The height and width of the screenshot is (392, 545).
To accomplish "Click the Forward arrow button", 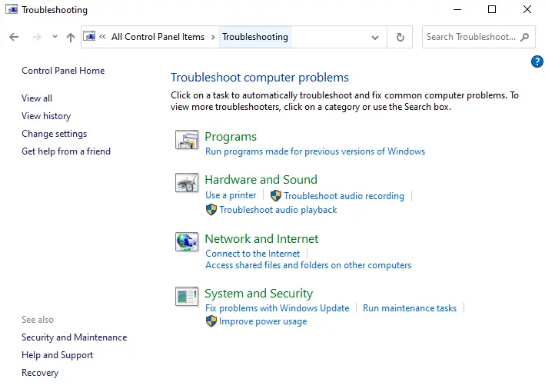I will click(36, 37).
